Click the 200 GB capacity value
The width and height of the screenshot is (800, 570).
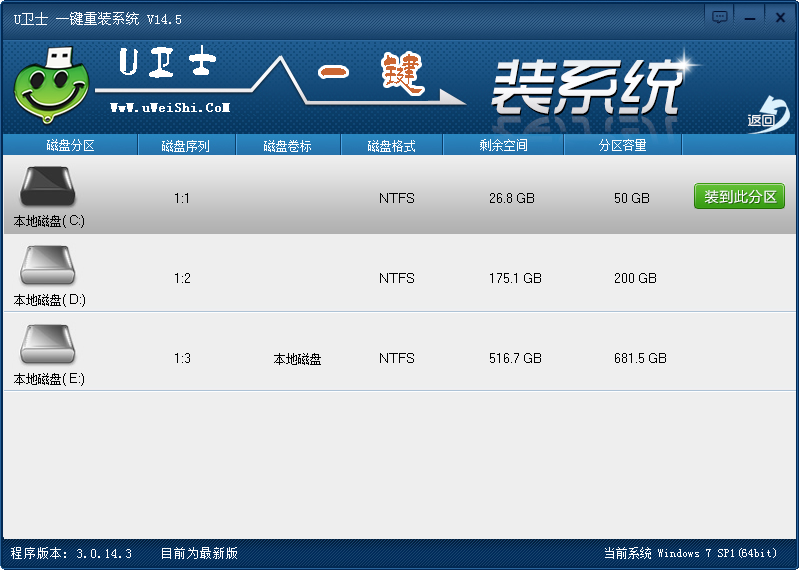pos(635,278)
